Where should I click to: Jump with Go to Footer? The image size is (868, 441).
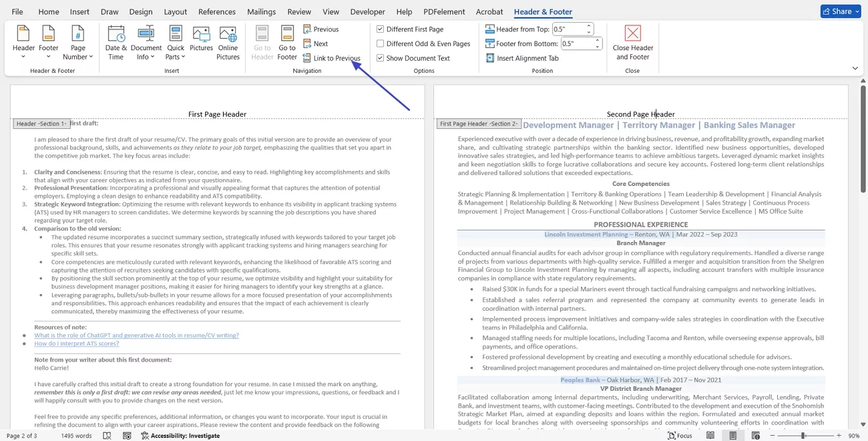click(287, 43)
